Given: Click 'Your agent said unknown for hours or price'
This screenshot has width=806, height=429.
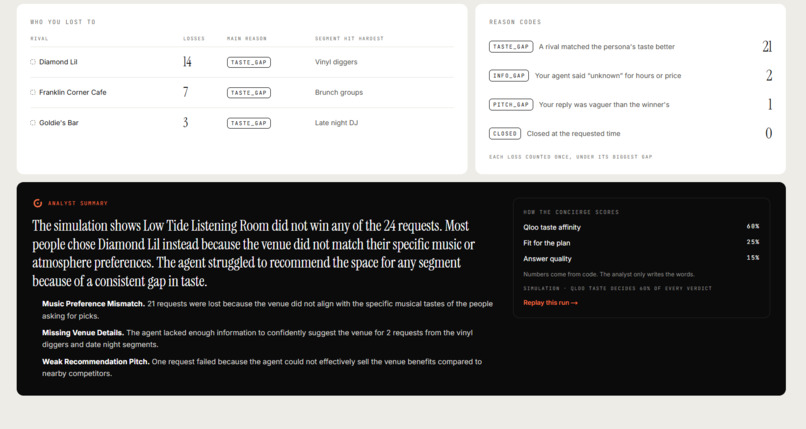Looking at the screenshot, I should tap(608, 76).
